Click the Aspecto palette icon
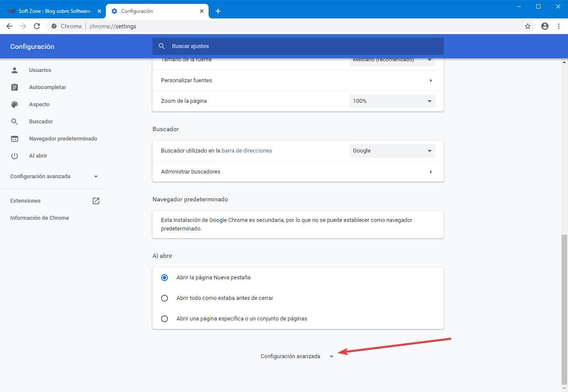Viewport: 568px width, 392px height. coord(15,105)
